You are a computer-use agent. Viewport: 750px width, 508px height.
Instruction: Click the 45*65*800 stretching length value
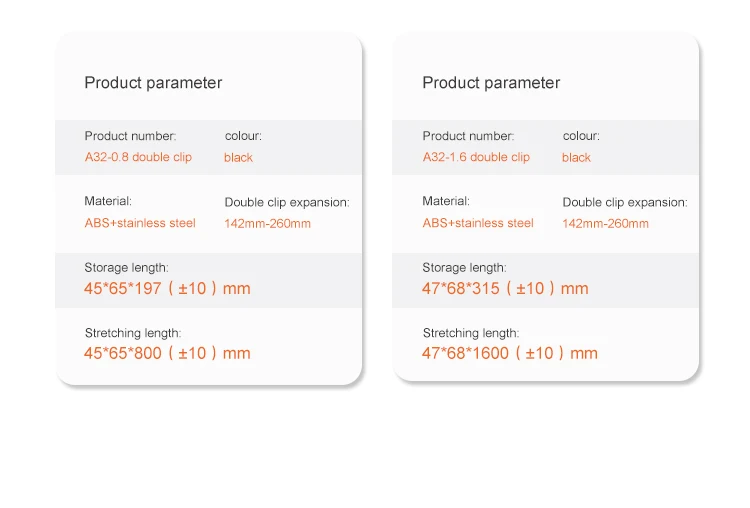click(167, 353)
